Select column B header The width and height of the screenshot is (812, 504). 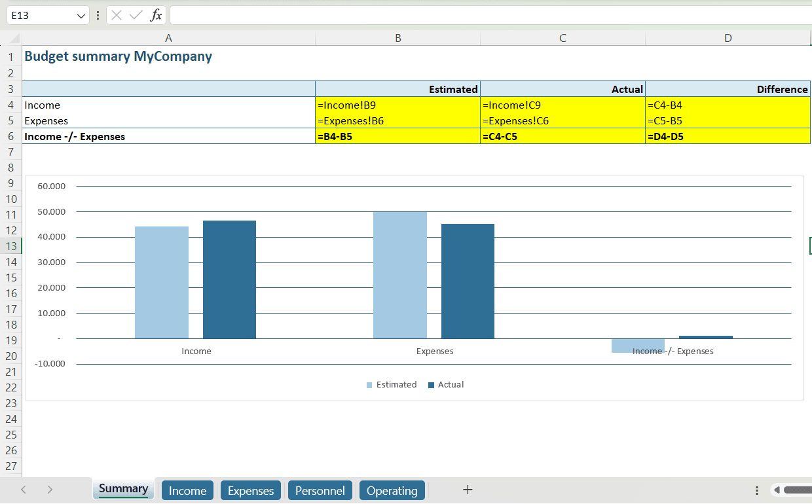click(397, 39)
